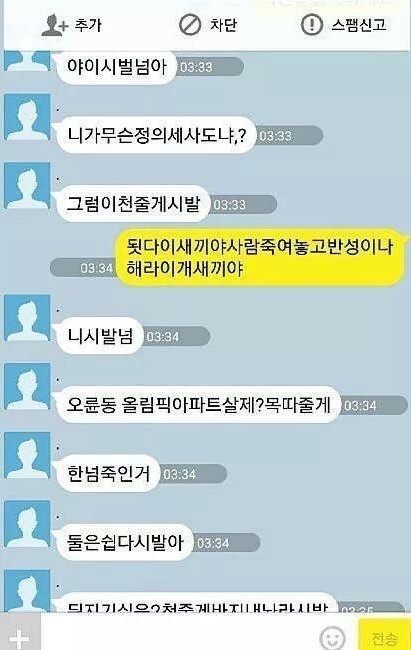This screenshot has height=650, width=411.
Task: Select the 니시발넘 message bubble
Action: (x=99, y=336)
